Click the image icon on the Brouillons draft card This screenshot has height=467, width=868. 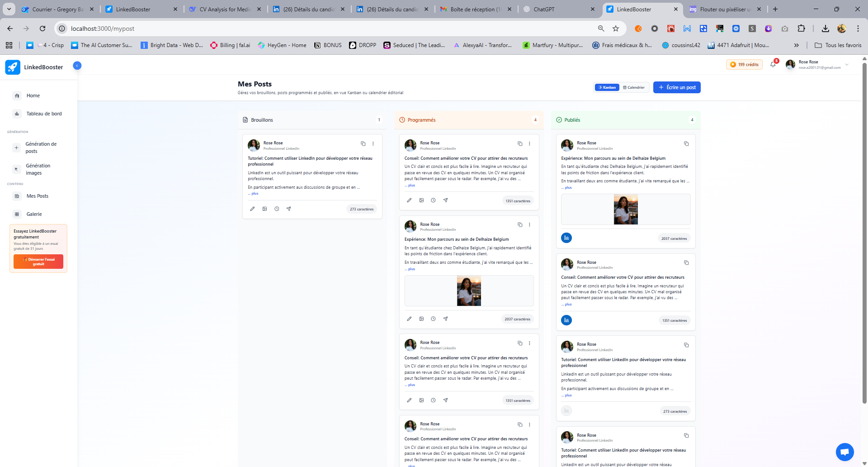pos(264,209)
